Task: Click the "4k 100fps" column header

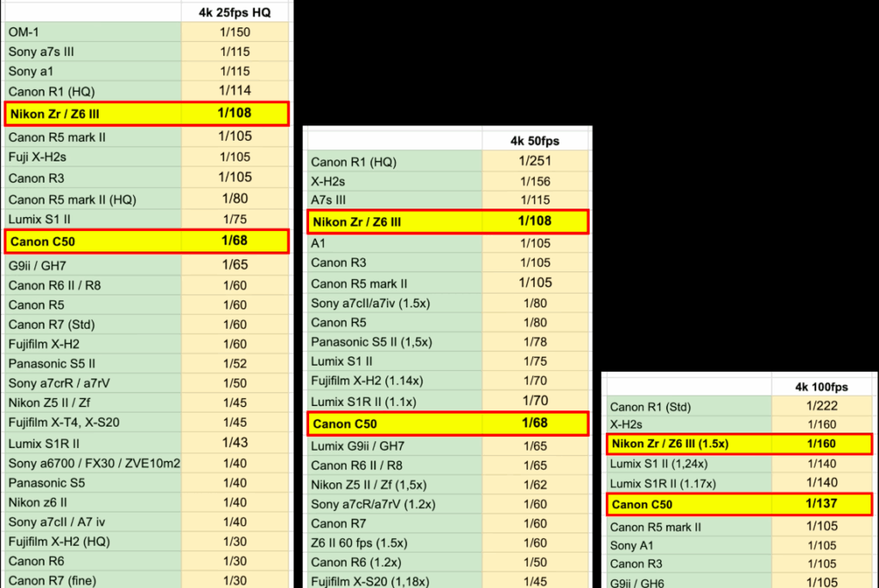Action: (x=822, y=387)
